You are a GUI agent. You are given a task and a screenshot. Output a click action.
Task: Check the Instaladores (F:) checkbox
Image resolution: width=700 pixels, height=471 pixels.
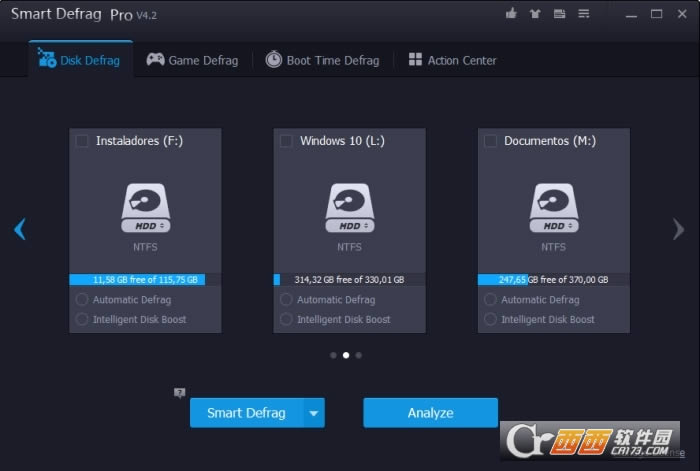click(x=82, y=141)
